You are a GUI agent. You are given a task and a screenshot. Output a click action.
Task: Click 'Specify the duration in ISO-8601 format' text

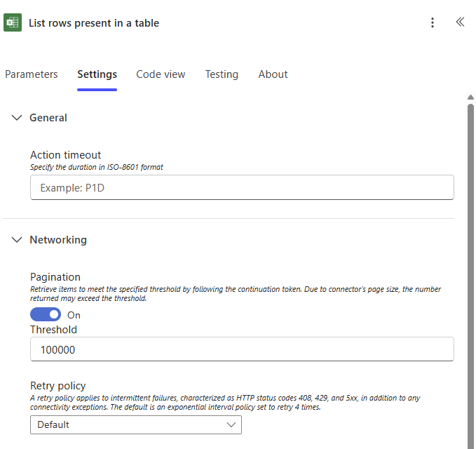[x=97, y=167]
